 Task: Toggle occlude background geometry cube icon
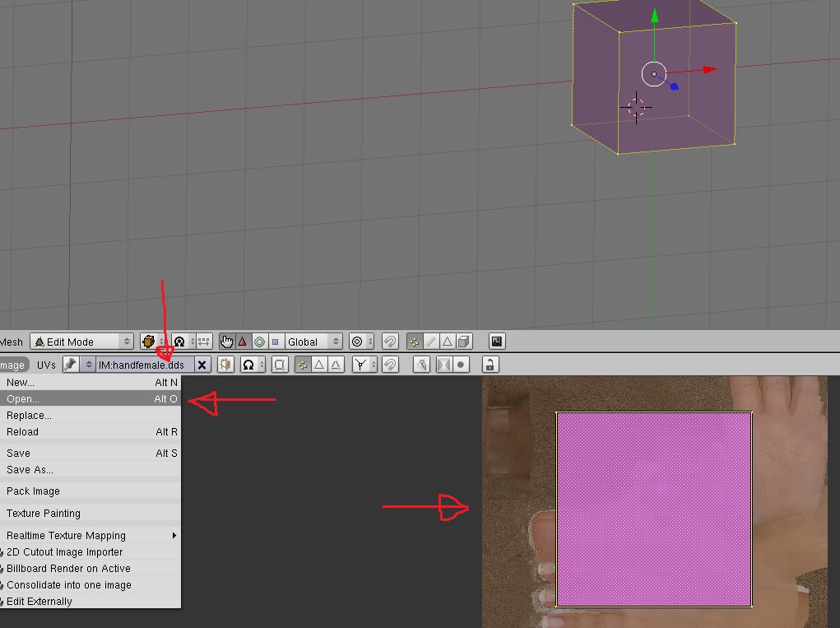463,342
